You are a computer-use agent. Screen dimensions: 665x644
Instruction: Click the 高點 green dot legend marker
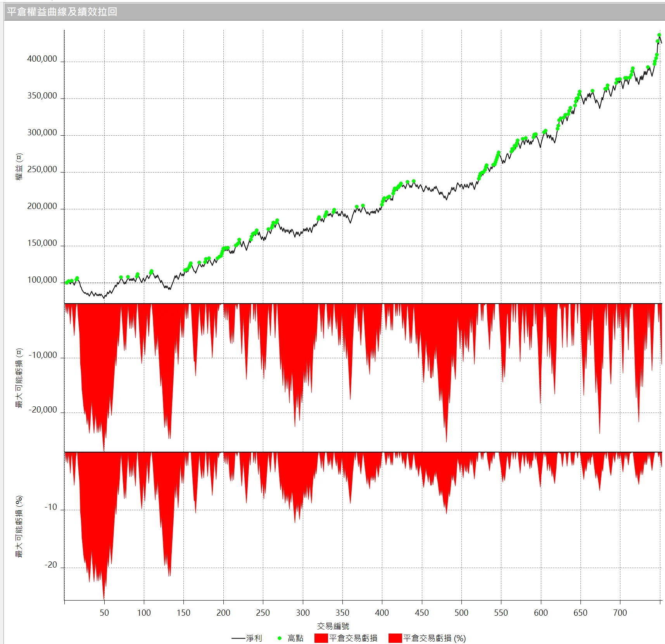pyautogui.click(x=279, y=638)
